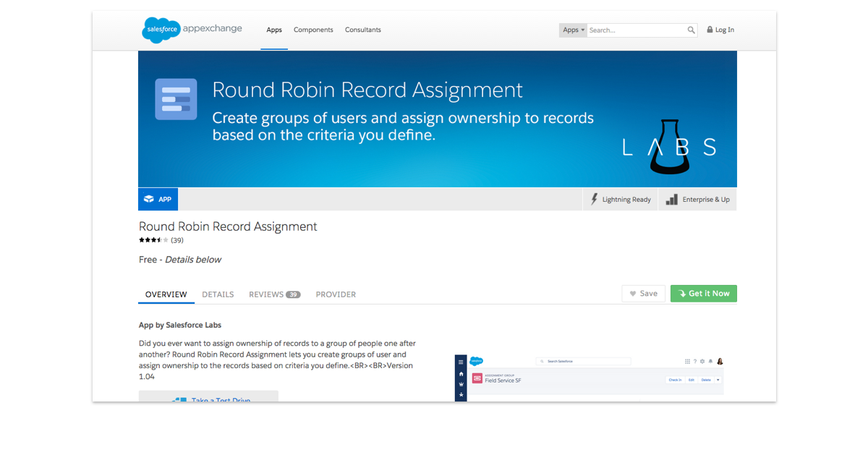Screen dimensions: 868x463
Task: Click the Lightning Ready badge
Action: (x=621, y=200)
